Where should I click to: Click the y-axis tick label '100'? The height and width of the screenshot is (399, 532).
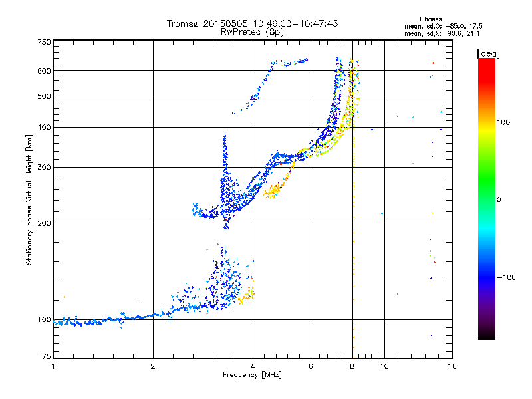point(44,319)
